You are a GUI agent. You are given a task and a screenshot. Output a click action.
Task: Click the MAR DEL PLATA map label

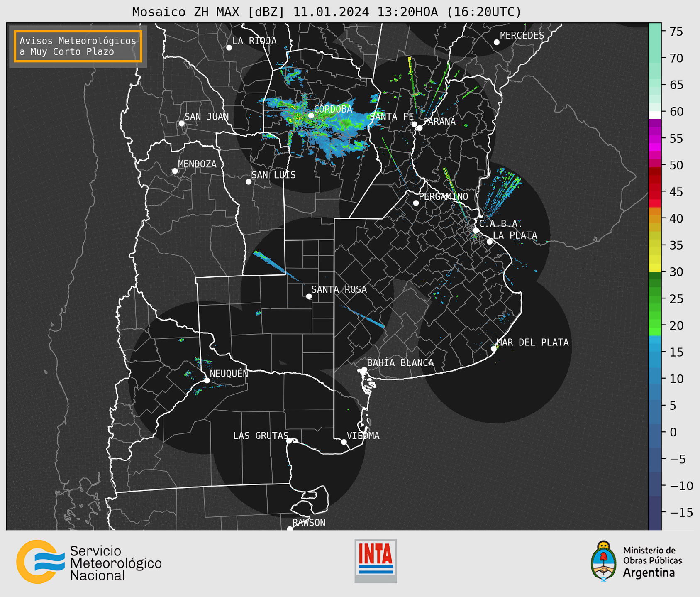532,343
